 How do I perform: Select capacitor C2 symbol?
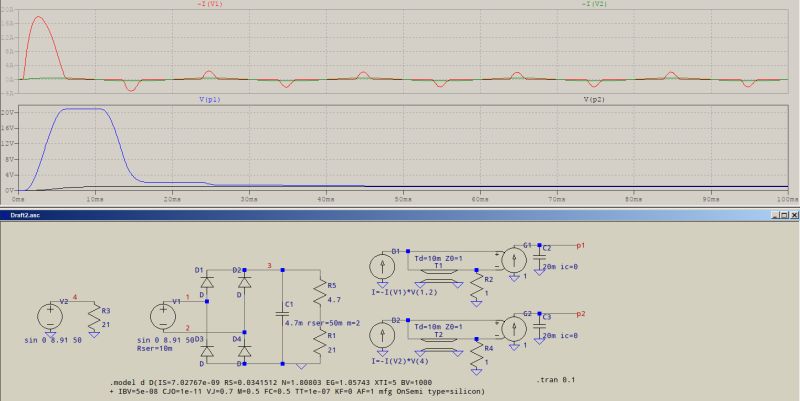point(539,258)
